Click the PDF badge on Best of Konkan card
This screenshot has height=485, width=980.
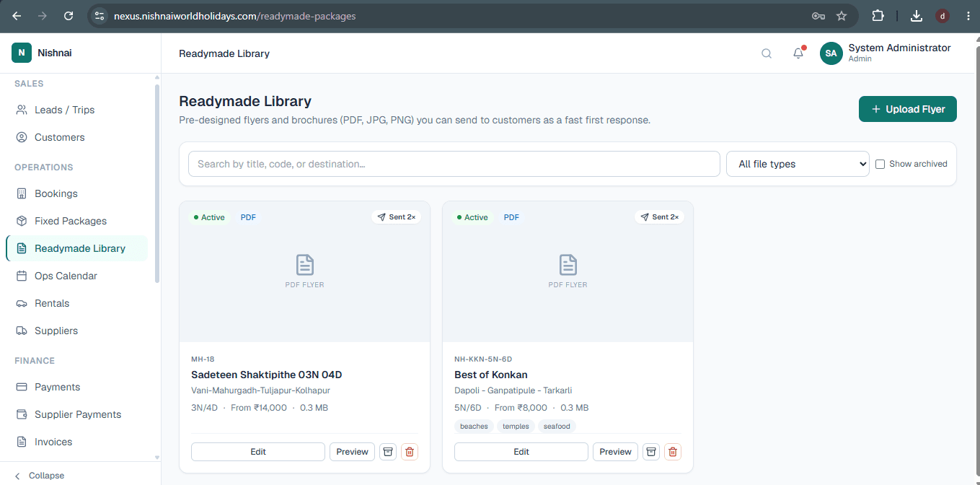pyautogui.click(x=511, y=217)
